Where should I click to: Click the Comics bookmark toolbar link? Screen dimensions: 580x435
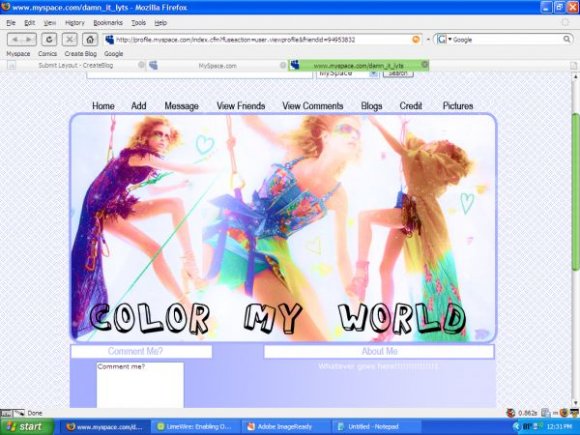47,54
